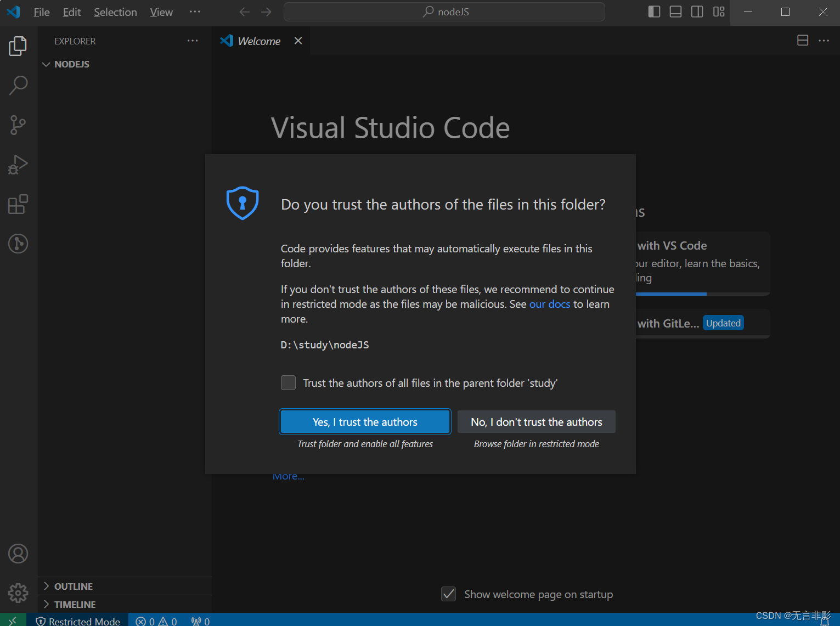Uncheck Show welcome page on startup

coord(448,594)
